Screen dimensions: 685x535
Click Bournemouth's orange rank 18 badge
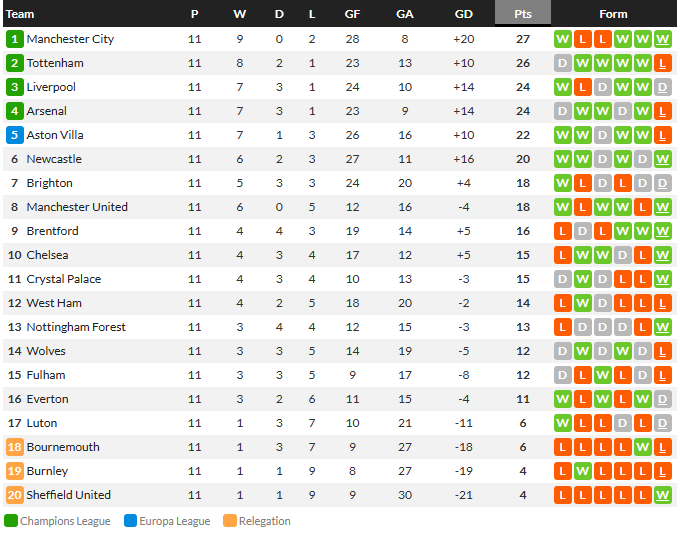point(14,447)
